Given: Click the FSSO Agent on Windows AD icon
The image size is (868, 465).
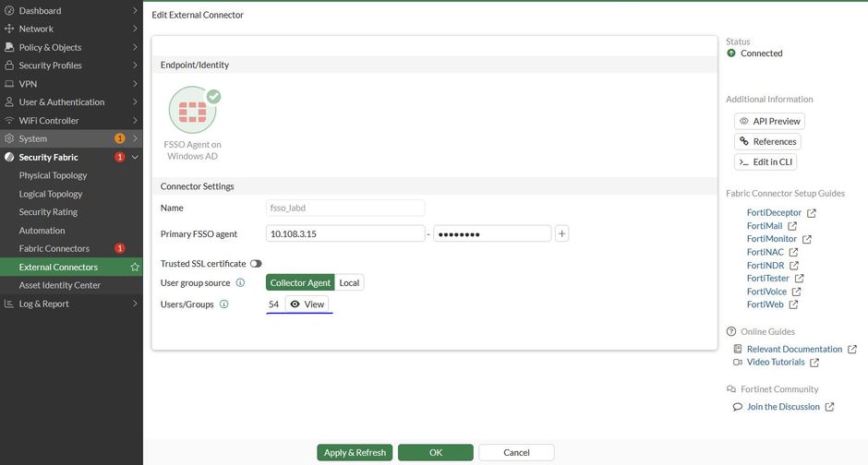Looking at the screenshot, I should (193, 110).
